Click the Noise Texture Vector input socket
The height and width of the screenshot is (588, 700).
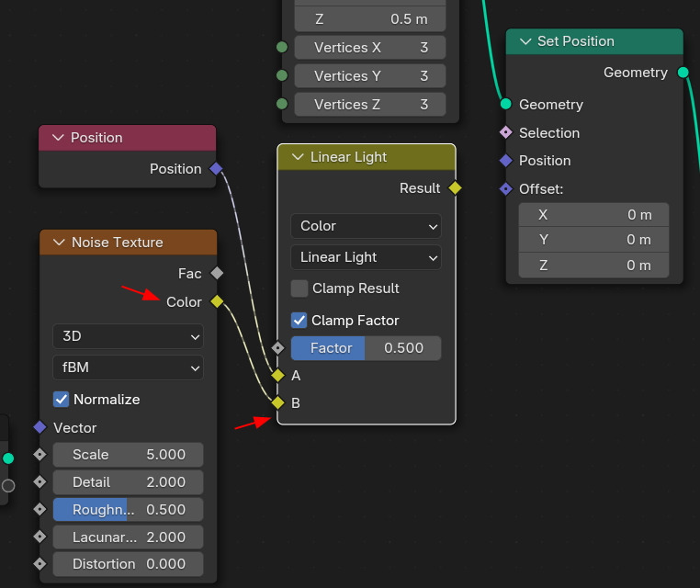[40, 427]
